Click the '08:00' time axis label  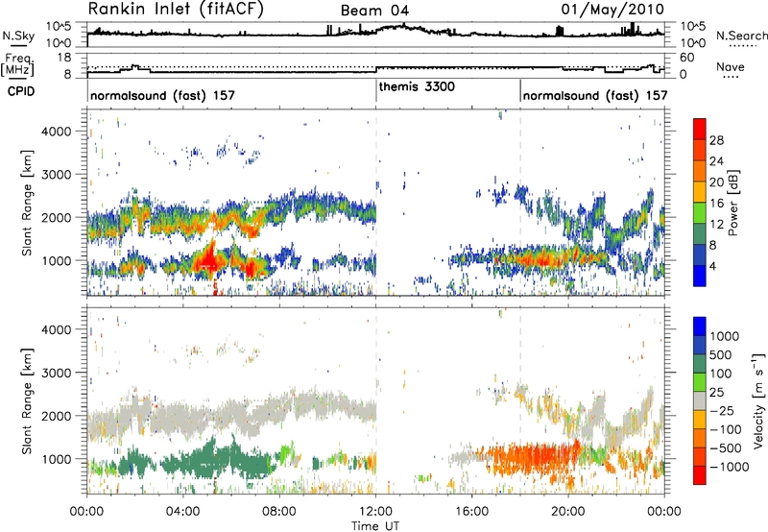click(x=279, y=512)
